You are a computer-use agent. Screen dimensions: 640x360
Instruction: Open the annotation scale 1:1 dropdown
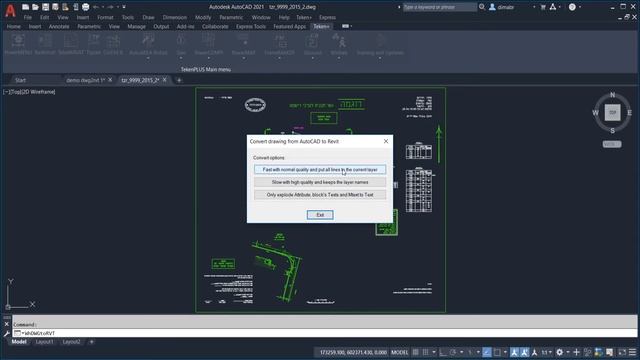click(x=547, y=352)
